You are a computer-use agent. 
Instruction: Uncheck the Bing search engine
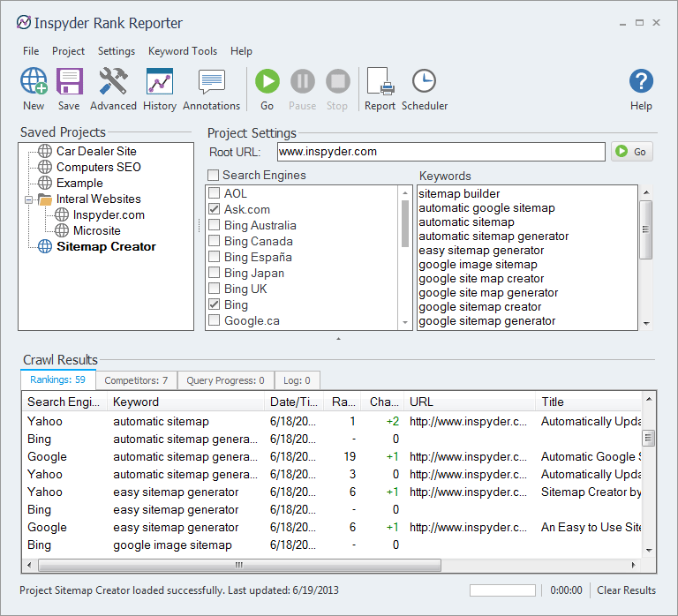[214, 304]
